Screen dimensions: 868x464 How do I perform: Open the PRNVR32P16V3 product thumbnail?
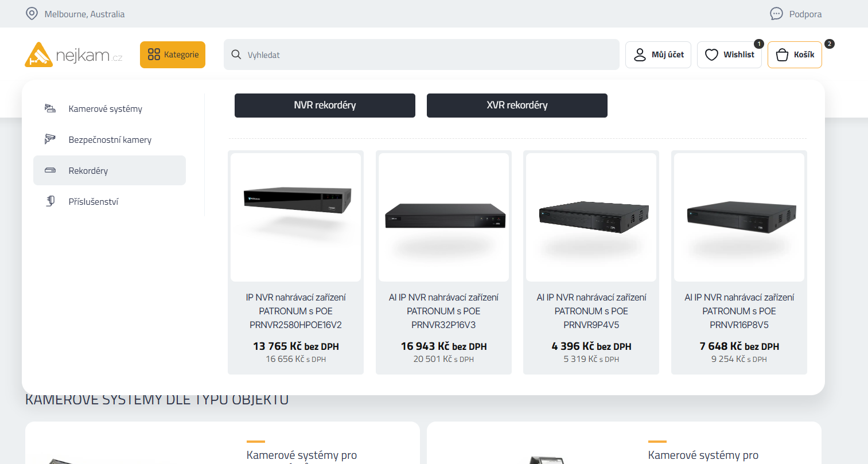[443, 217]
